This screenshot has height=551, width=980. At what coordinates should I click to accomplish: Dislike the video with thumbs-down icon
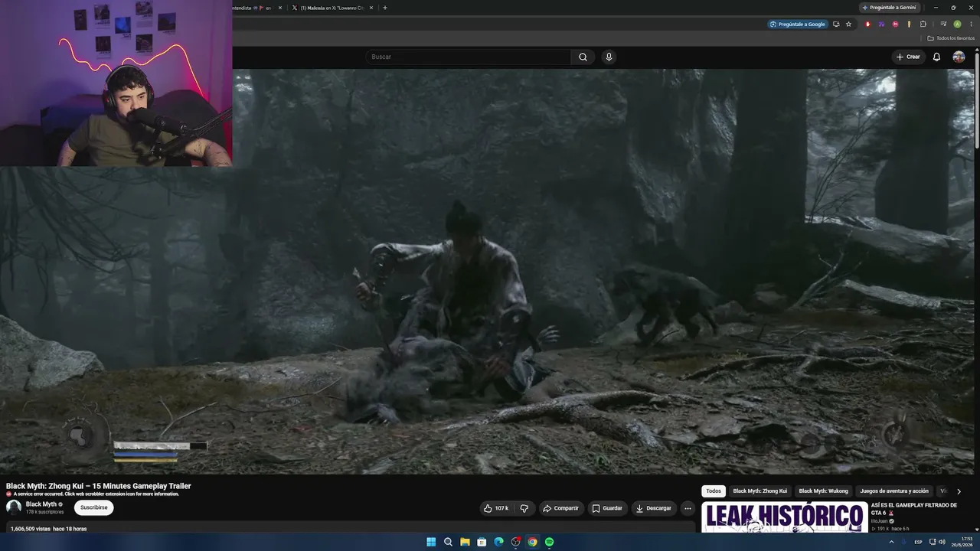point(524,508)
